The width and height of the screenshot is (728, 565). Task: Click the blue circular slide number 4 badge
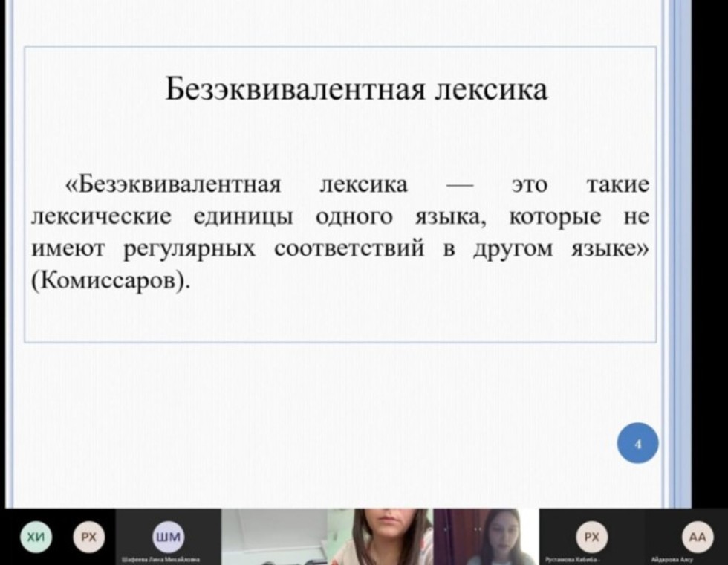(x=637, y=442)
